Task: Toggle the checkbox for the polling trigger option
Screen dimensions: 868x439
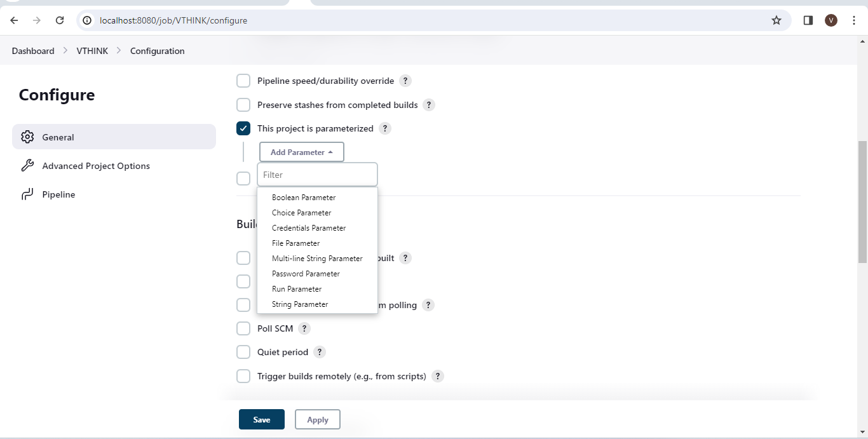Action: point(243,305)
